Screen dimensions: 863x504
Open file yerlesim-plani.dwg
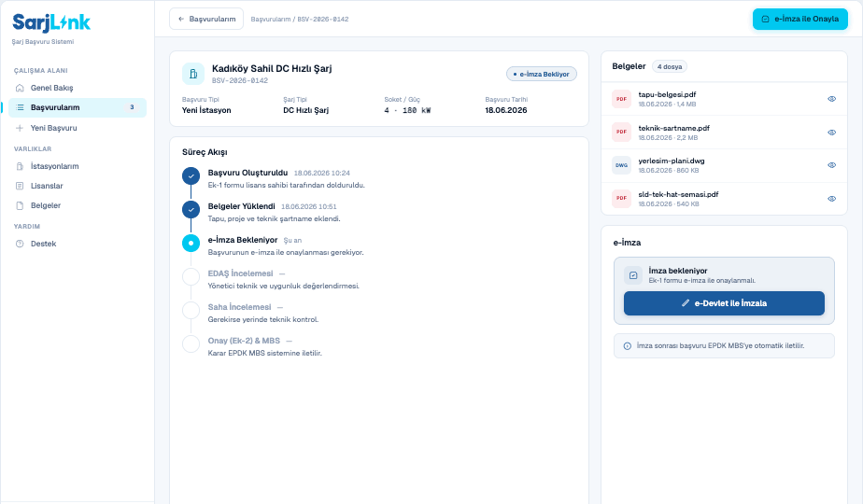[672, 161]
